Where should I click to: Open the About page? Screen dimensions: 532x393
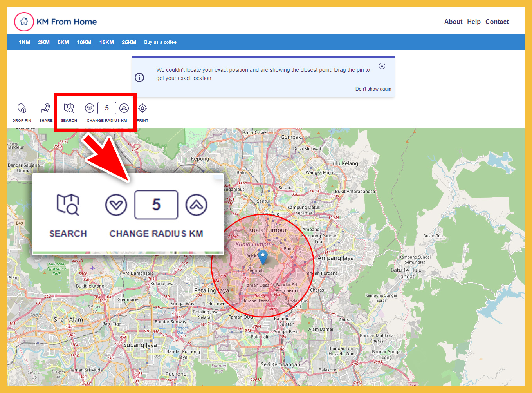tap(453, 22)
